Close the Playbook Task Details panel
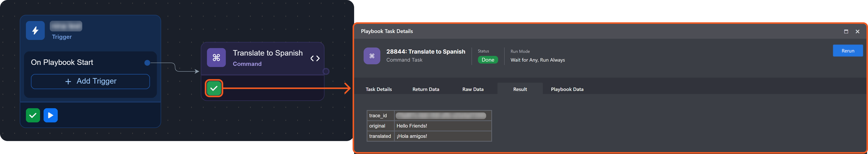The image size is (868, 154). coord(857,31)
